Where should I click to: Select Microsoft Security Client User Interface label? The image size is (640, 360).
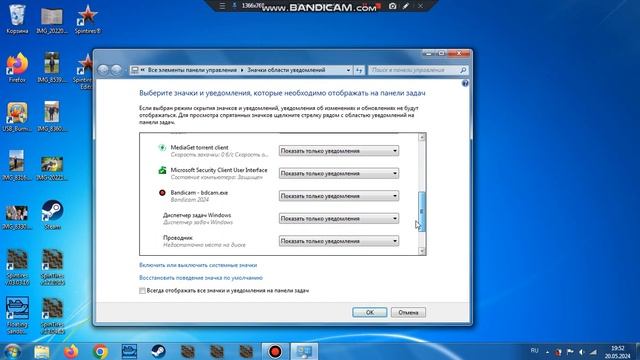tap(219, 170)
